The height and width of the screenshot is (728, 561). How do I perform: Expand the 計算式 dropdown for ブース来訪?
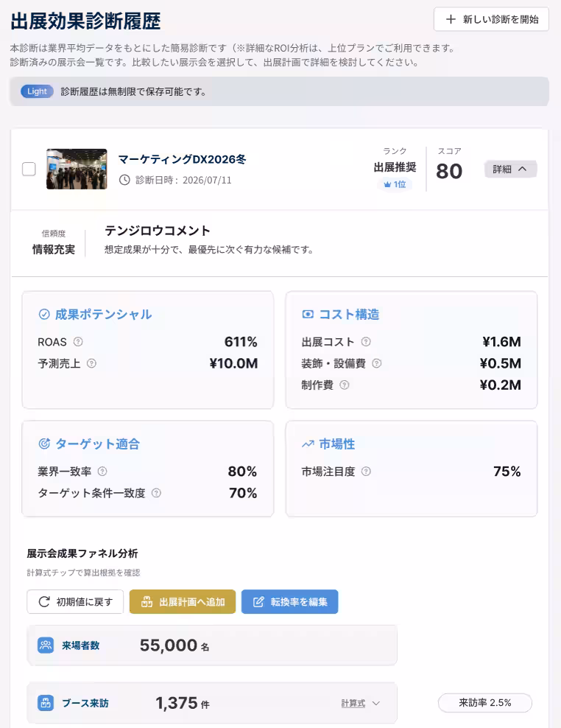coord(361,704)
